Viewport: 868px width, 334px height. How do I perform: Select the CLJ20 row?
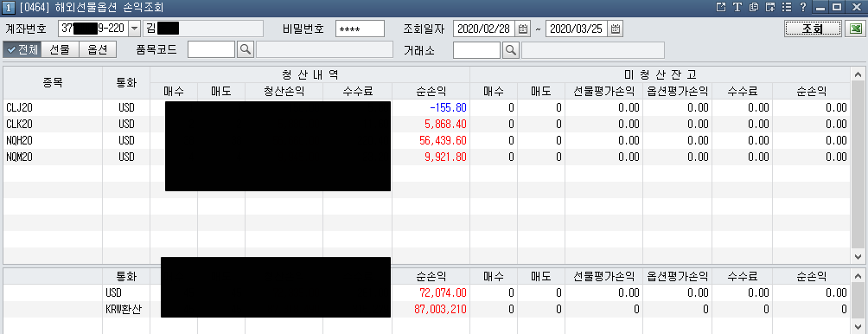pos(427,107)
